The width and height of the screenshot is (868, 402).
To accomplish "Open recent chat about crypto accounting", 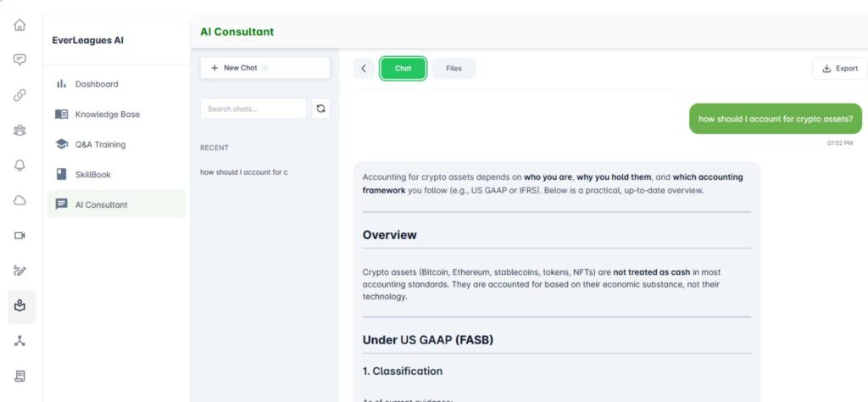I will (244, 172).
